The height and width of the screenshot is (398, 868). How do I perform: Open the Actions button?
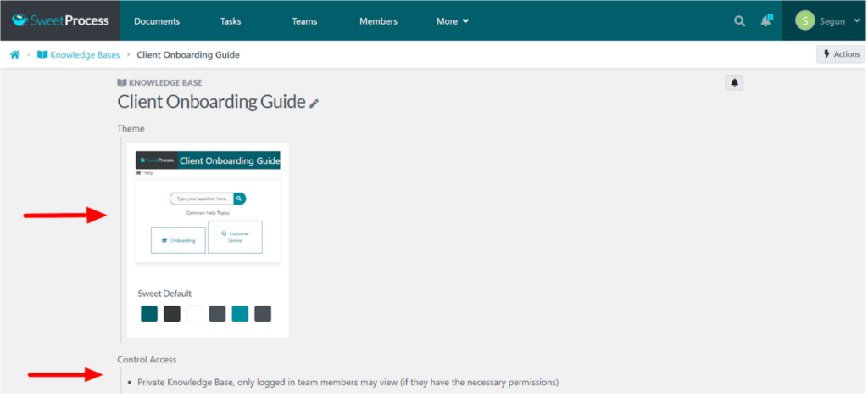tap(841, 53)
